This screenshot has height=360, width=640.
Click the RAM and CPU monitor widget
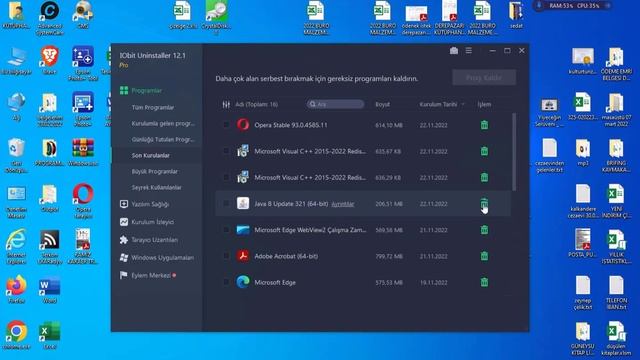coord(573,6)
